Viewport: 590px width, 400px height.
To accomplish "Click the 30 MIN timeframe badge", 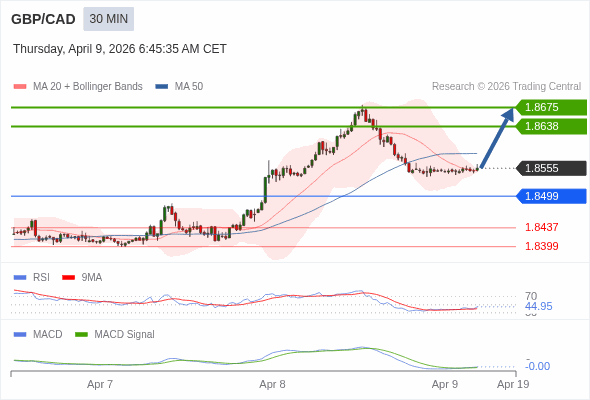I will (x=108, y=19).
